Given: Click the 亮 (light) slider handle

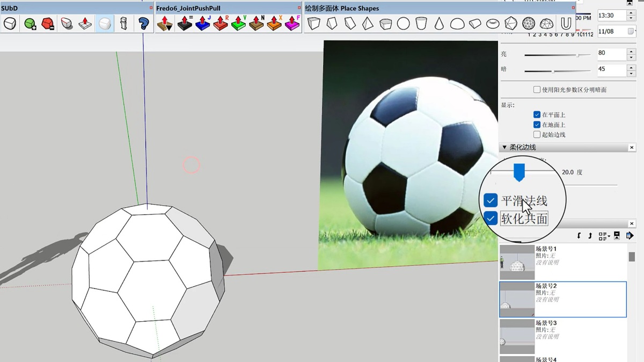Looking at the screenshot, I should click(x=578, y=55).
